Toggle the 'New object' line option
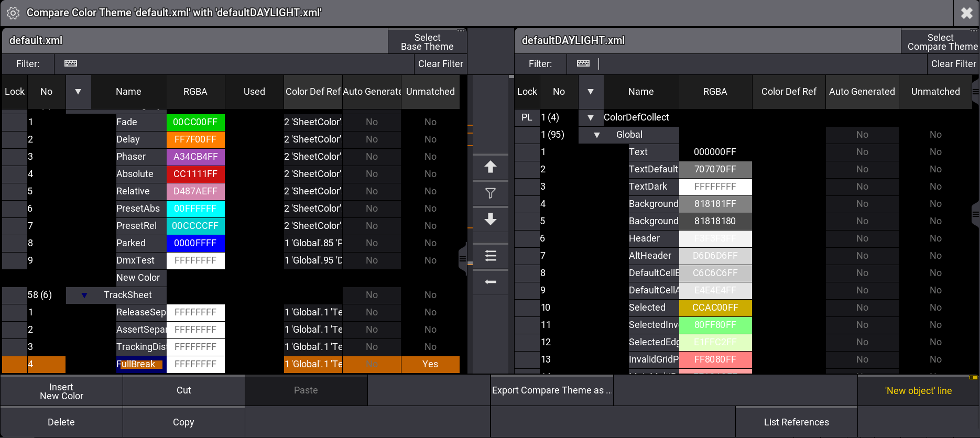This screenshot has width=980, height=438. [918, 391]
